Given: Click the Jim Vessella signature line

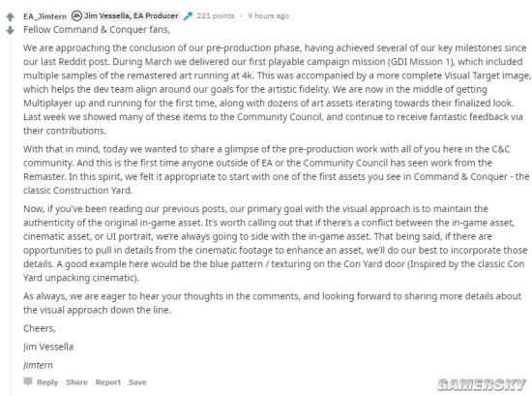Looking at the screenshot, I should (48, 347).
